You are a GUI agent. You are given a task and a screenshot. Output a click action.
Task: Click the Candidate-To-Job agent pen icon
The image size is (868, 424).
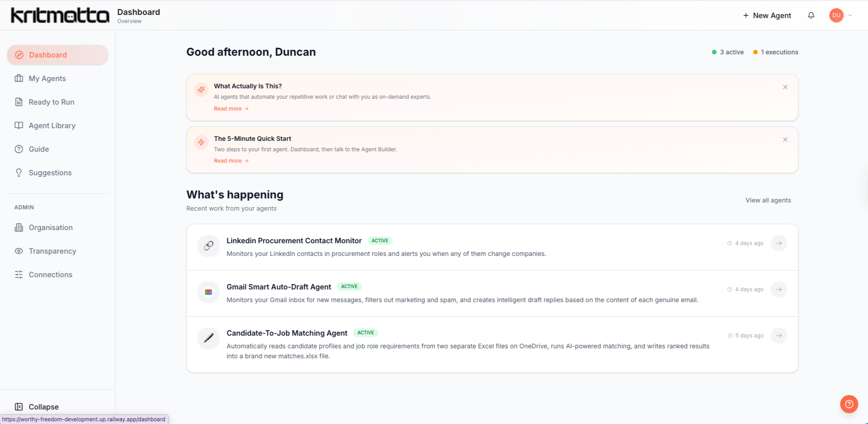click(x=208, y=338)
